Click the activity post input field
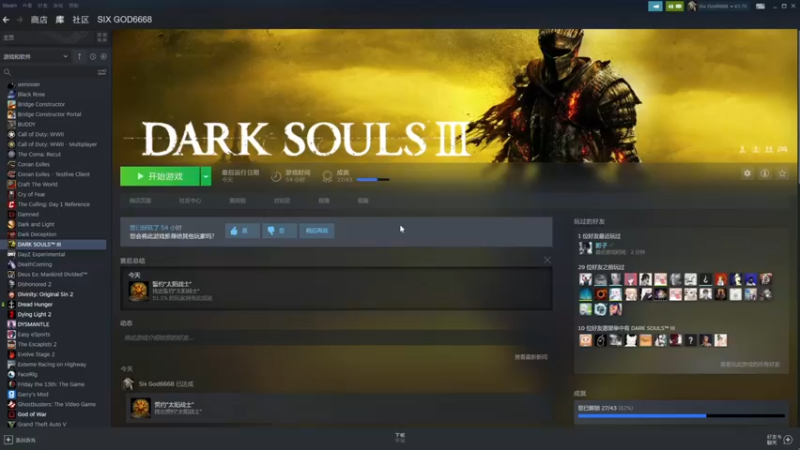This screenshot has width=800, height=450. click(x=336, y=337)
